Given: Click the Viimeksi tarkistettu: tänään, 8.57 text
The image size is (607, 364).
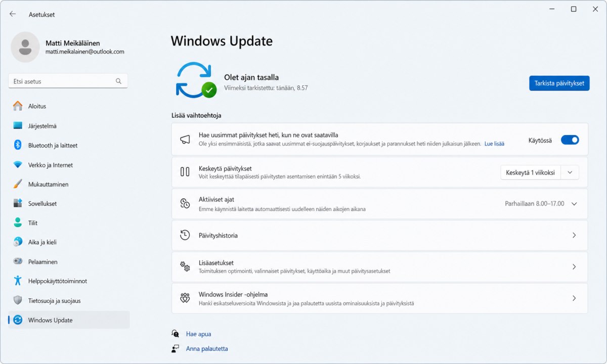Looking at the screenshot, I should tap(266, 88).
